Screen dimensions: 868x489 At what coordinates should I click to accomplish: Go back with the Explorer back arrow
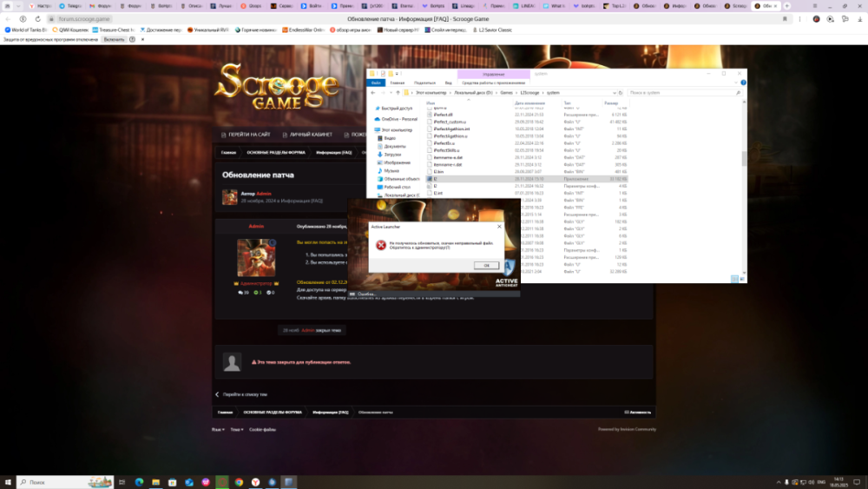(373, 92)
